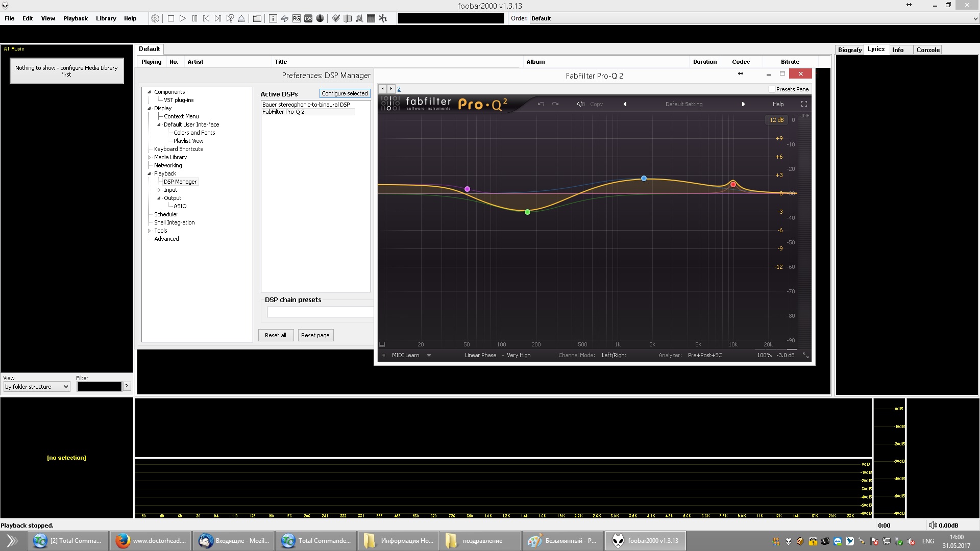Collapse the Components tree node
The image size is (980, 551).
pyautogui.click(x=150, y=92)
